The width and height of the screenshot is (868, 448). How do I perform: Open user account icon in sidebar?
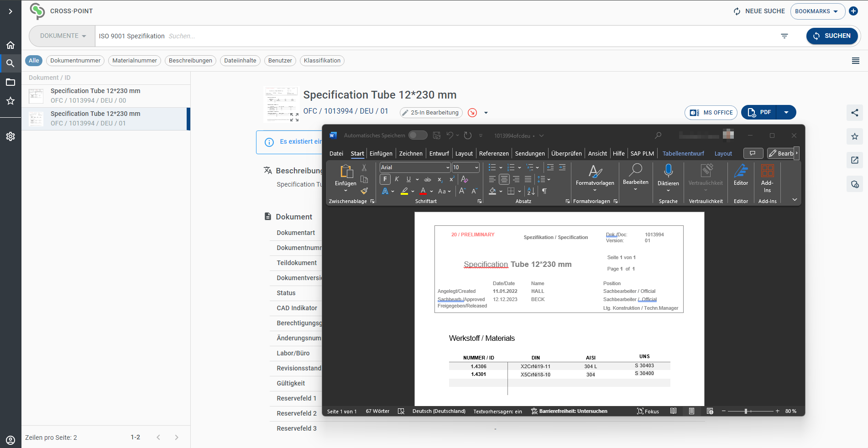coord(10,440)
